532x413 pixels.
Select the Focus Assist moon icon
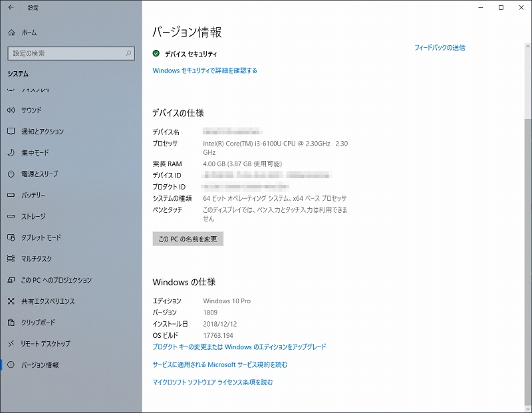click(x=11, y=153)
